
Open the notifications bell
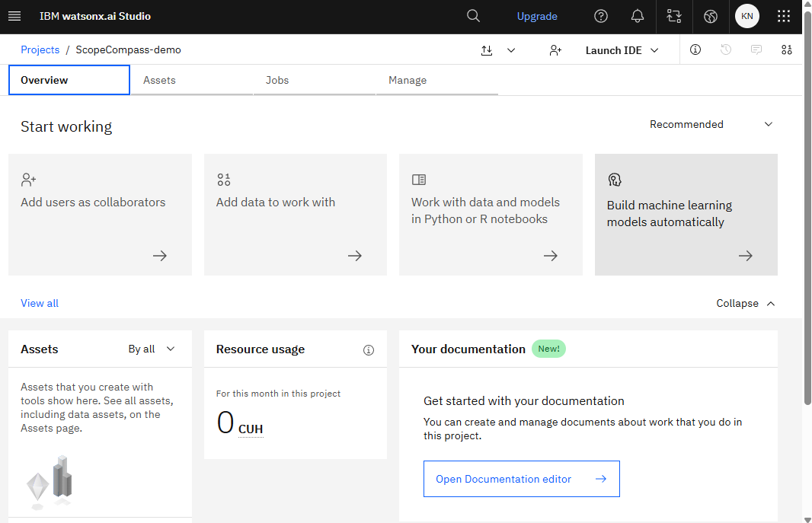[x=638, y=16]
